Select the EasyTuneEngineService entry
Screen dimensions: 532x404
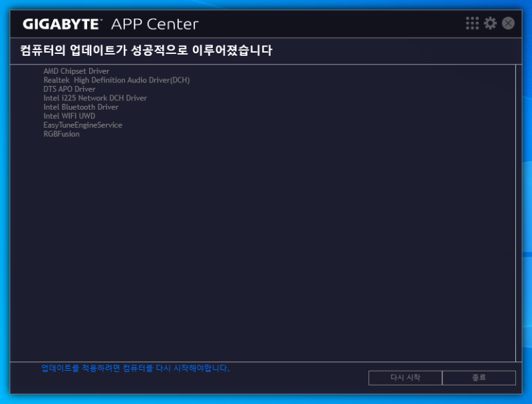(x=82, y=124)
